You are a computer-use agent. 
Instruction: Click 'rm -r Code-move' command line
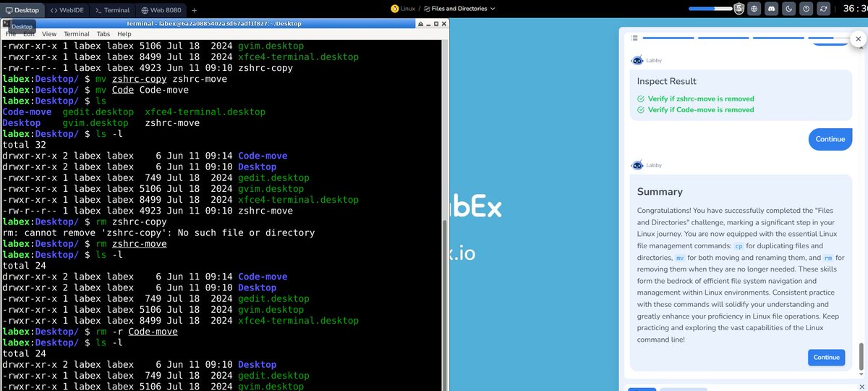(x=90, y=332)
